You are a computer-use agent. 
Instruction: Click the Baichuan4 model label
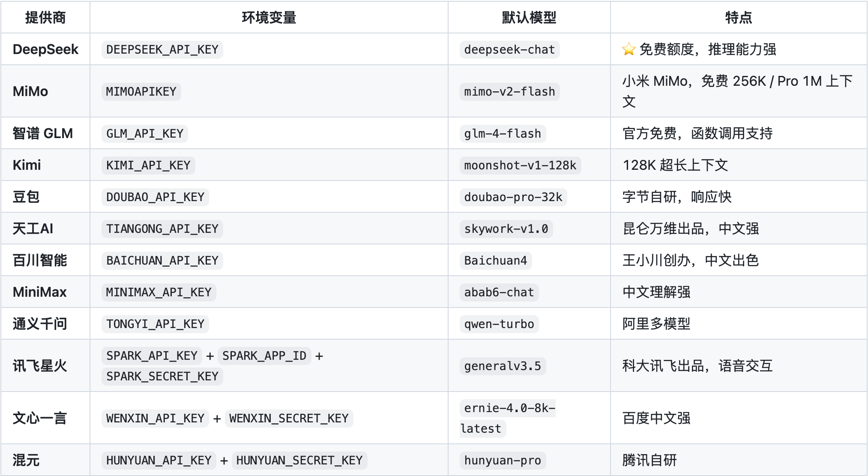coord(495,260)
